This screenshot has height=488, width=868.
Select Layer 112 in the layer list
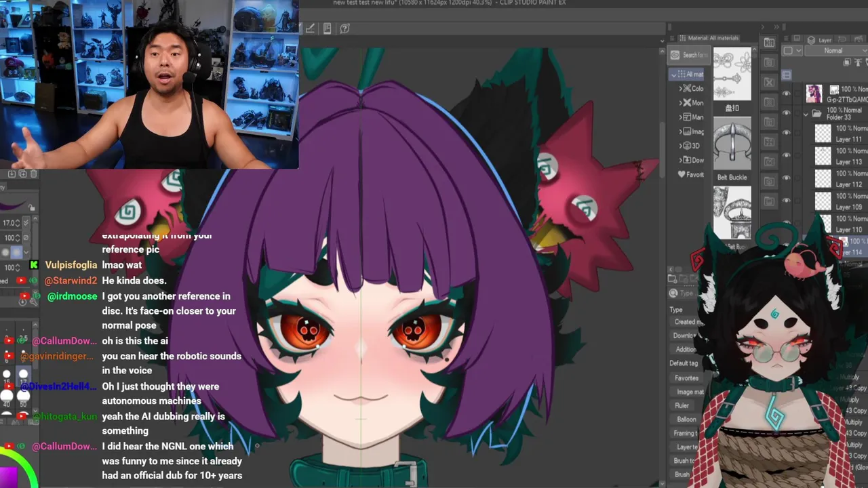(x=841, y=178)
